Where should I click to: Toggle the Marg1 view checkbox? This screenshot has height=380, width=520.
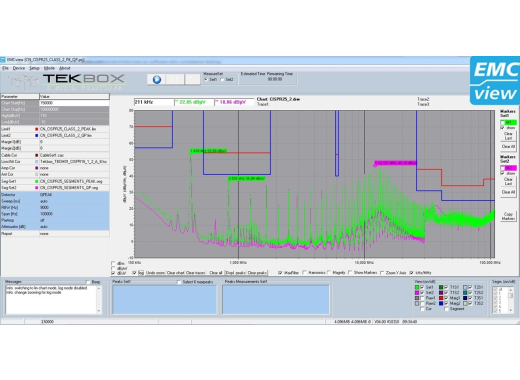(446, 298)
